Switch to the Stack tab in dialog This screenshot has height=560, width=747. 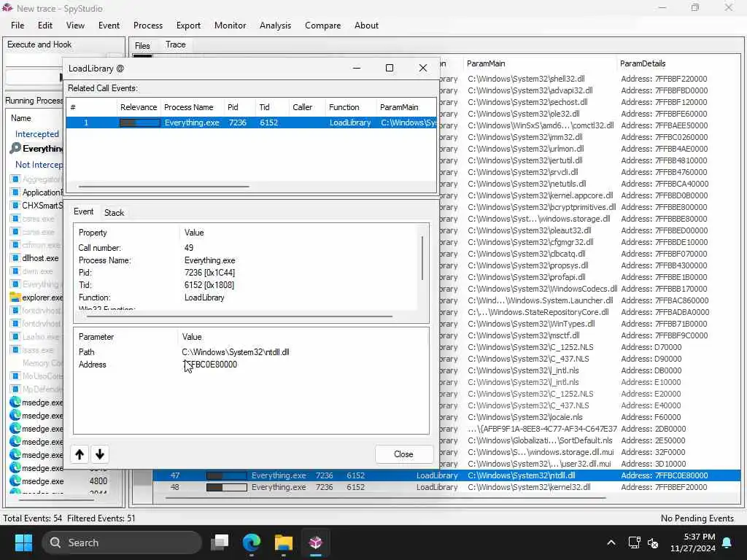(x=114, y=212)
